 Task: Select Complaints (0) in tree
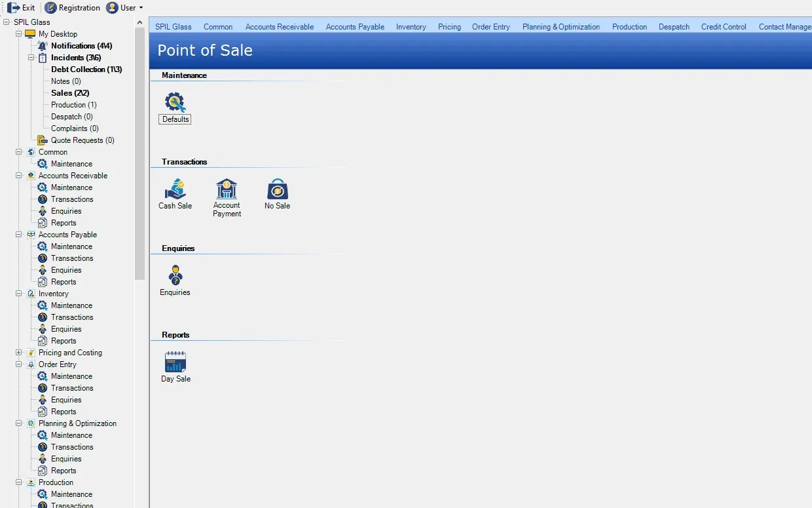[x=75, y=128]
